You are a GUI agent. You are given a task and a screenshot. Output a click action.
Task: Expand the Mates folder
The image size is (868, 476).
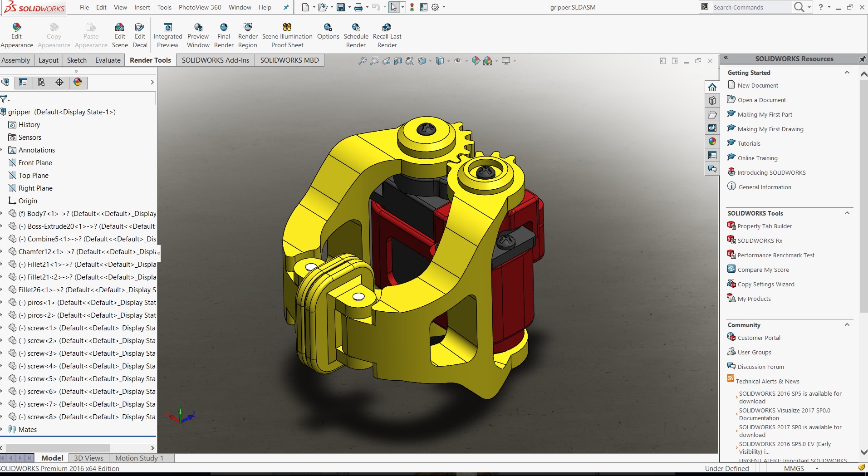pyautogui.click(x=2, y=429)
